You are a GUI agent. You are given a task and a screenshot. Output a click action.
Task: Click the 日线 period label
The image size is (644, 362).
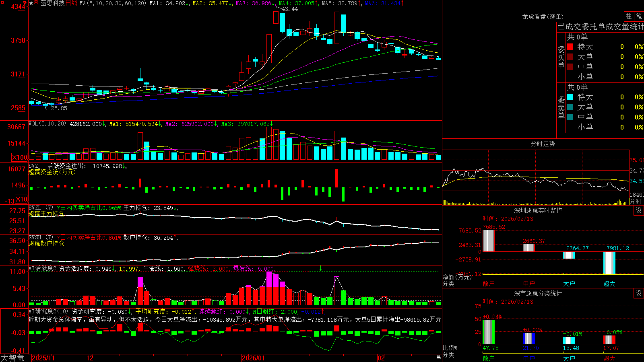point(71,3)
